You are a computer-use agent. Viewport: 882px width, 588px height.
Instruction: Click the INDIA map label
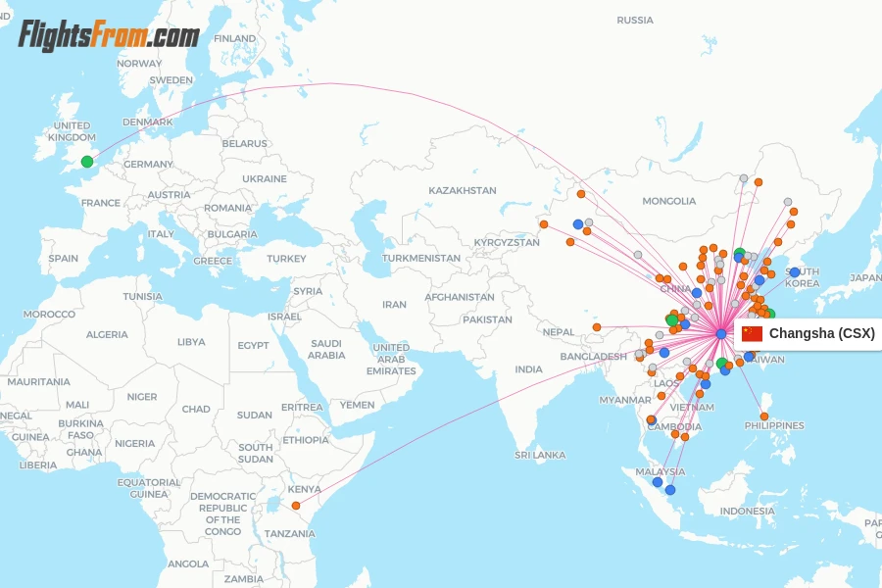point(529,369)
